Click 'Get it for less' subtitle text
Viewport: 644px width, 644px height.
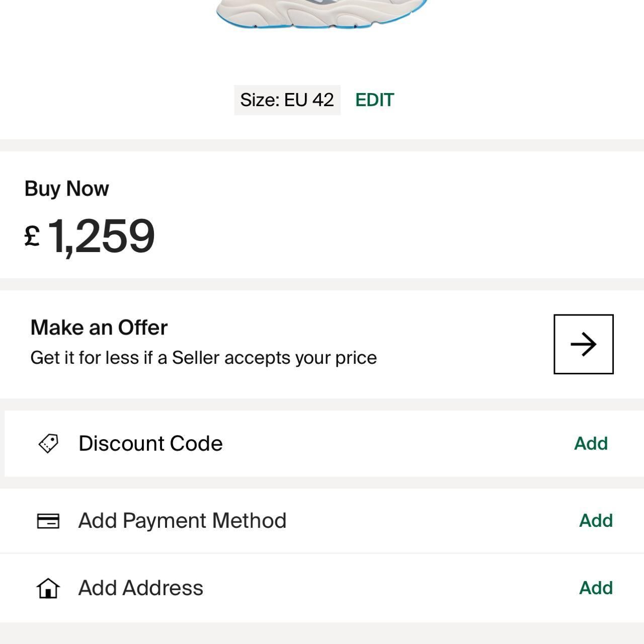[x=203, y=358]
